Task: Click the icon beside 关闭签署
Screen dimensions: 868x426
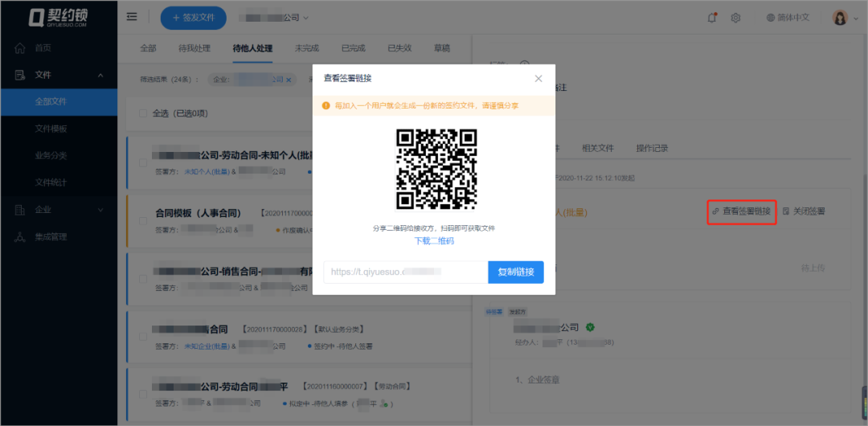Action: 785,211
